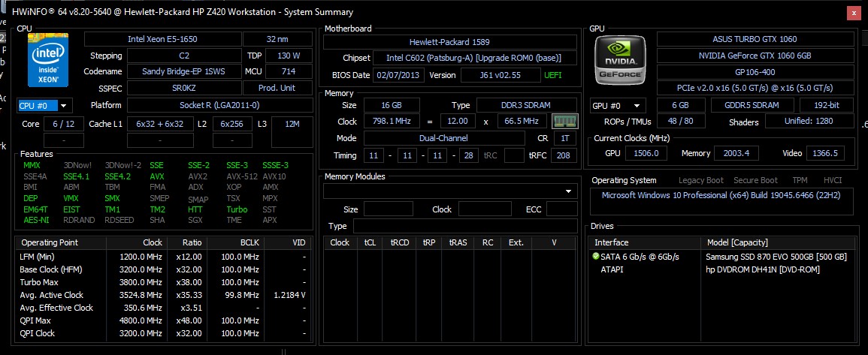
Task: Click the 130 W TDP value
Action: (289, 56)
